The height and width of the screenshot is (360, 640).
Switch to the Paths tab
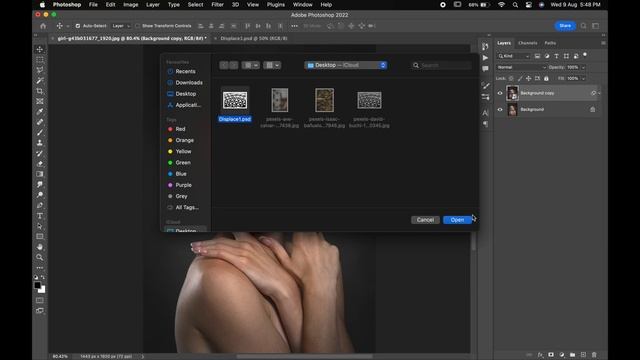point(550,43)
